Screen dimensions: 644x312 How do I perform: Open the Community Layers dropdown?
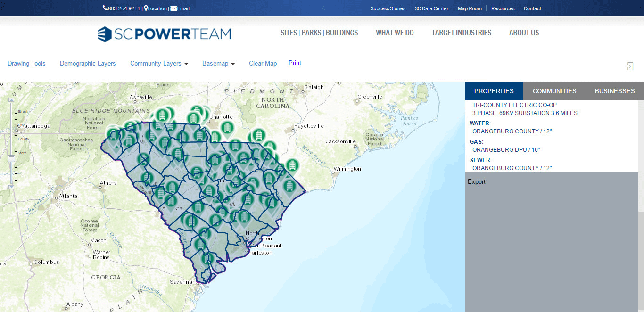[159, 64]
